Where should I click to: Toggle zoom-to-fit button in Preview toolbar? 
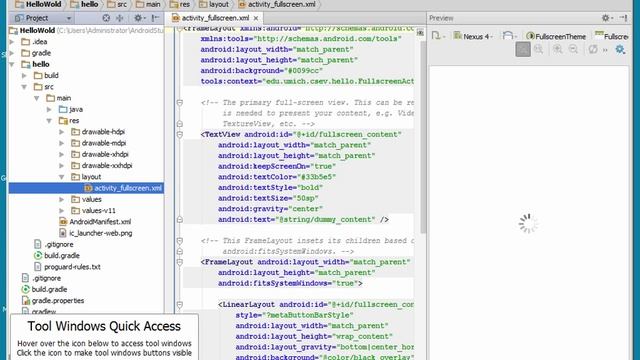[x=523, y=49]
